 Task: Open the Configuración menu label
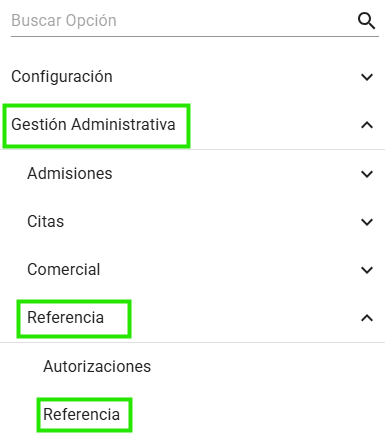click(x=62, y=77)
